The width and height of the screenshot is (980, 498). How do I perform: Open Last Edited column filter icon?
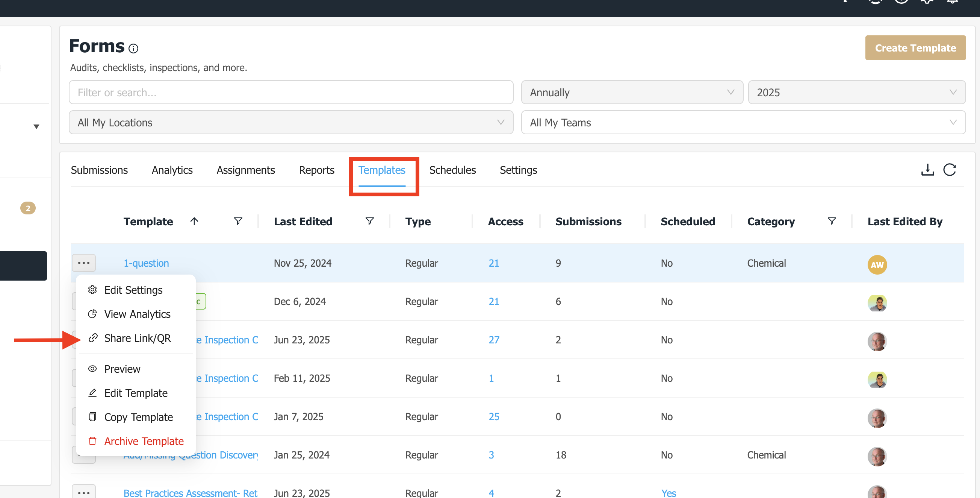tap(369, 221)
